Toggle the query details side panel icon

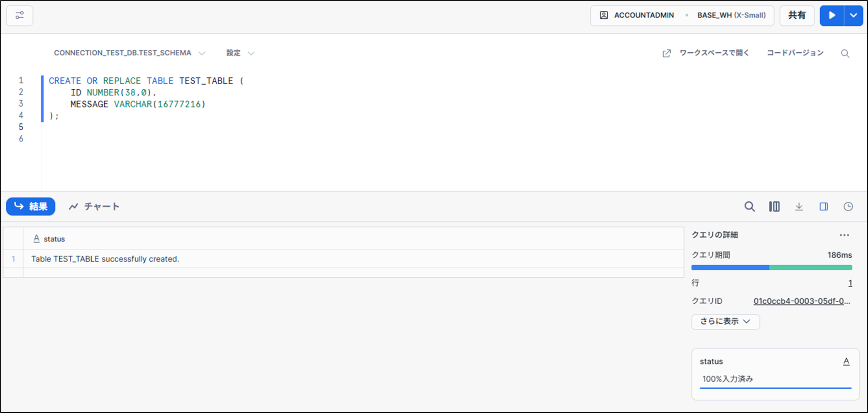824,207
